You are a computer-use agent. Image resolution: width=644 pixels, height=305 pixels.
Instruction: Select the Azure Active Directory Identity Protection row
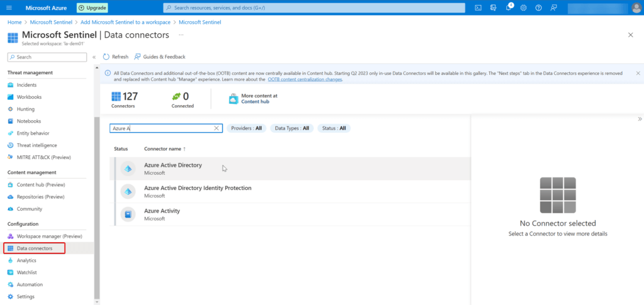click(x=290, y=191)
